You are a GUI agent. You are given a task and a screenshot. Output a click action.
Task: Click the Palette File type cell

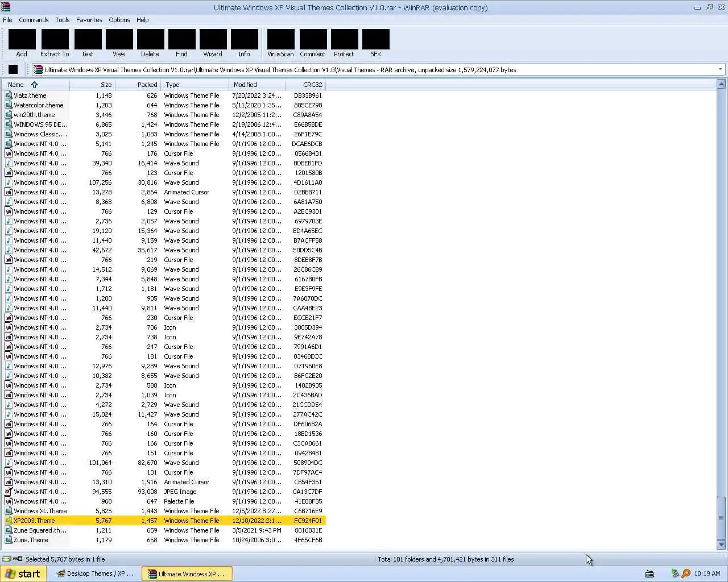point(179,501)
